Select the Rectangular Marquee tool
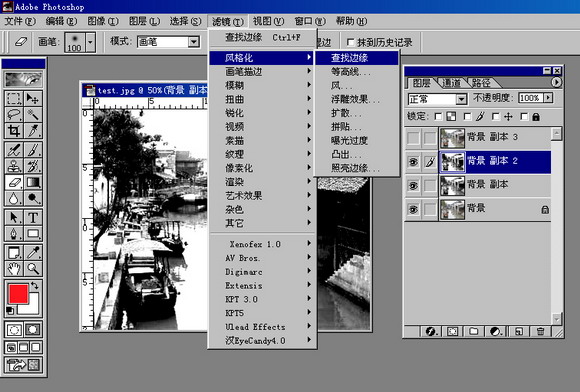Viewport: 580px width, 392px height. [x=14, y=98]
